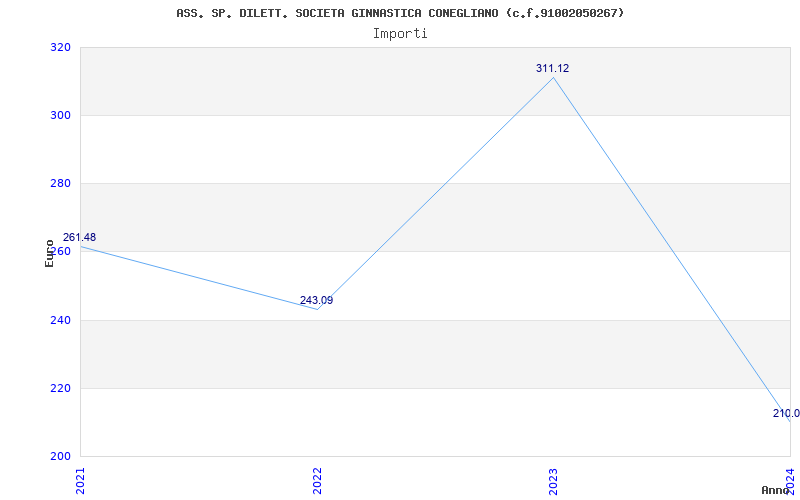This screenshot has width=800, height=500.
Task: Click the 320 y-axis value
Action: (x=60, y=47)
